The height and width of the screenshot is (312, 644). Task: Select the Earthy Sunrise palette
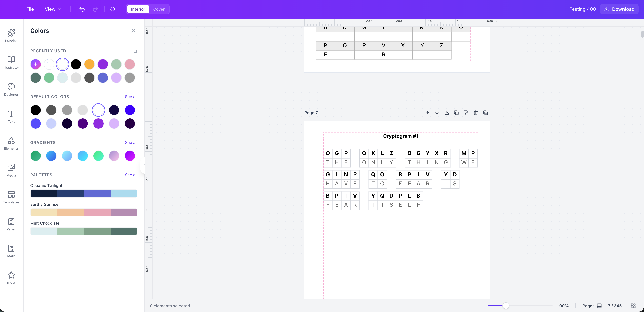pyautogui.click(x=84, y=212)
